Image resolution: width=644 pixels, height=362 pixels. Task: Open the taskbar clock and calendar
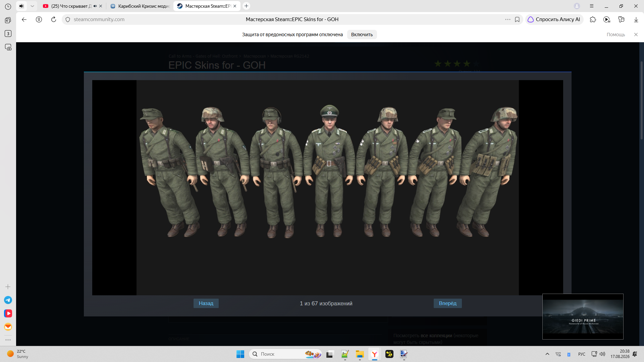click(620, 354)
